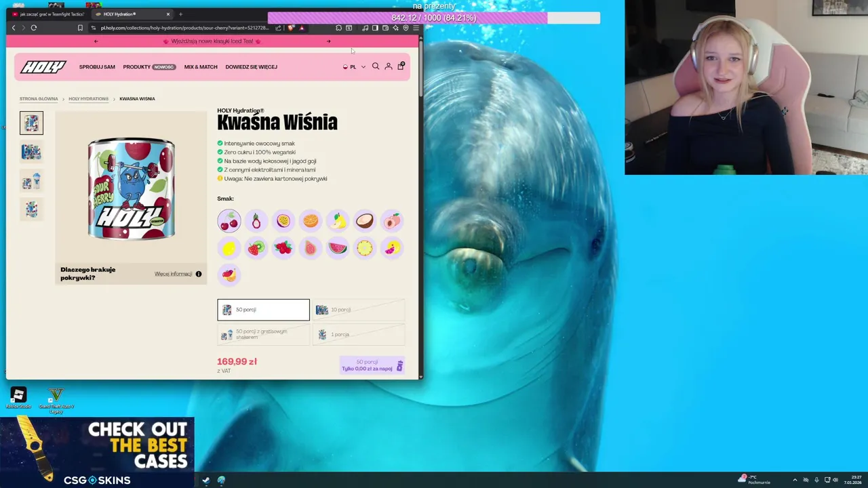This screenshot has height=488, width=868.
Task: Select the 50 porcji size option
Action: click(263, 310)
